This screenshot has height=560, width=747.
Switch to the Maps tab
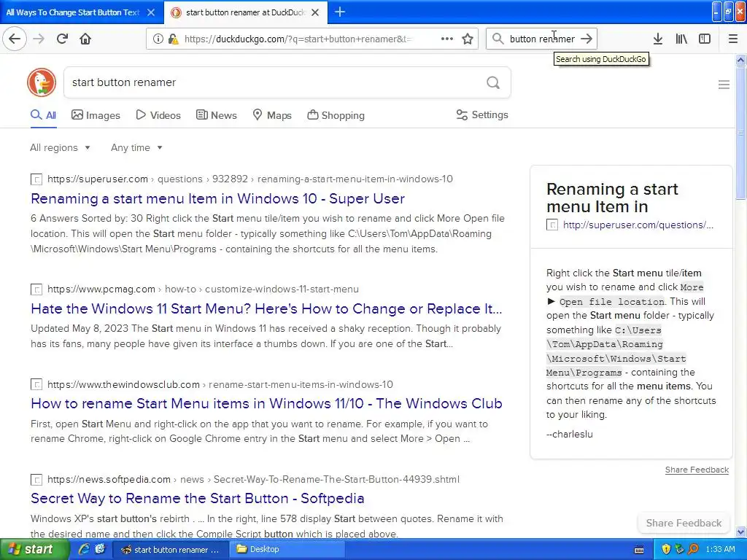272,115
